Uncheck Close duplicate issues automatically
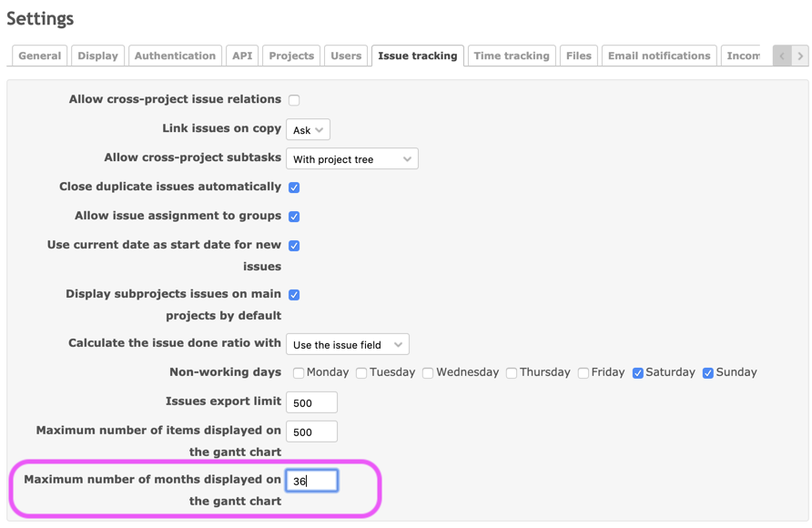 pos(294,188)
